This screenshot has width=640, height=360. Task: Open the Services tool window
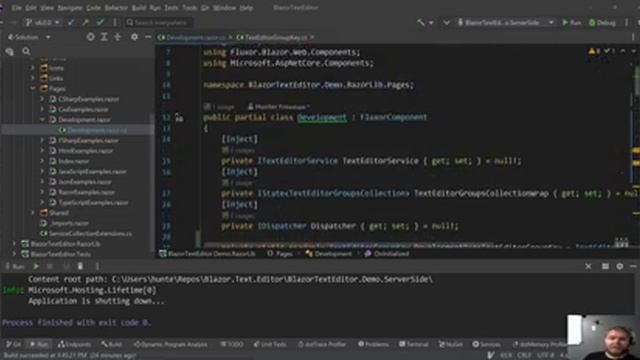(486, 344)
